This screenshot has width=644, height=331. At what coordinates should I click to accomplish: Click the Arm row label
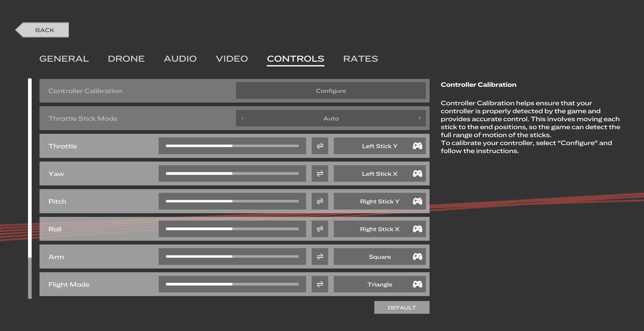click(x=56, y=257)
